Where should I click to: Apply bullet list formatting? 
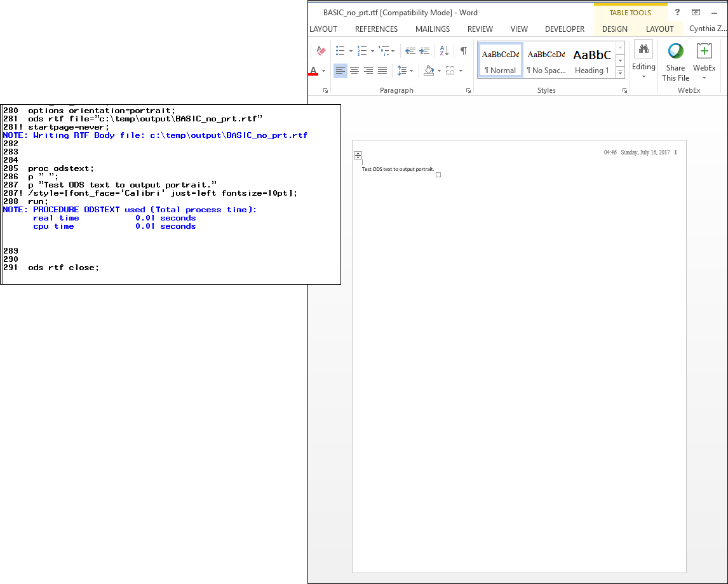pos(340,51)
